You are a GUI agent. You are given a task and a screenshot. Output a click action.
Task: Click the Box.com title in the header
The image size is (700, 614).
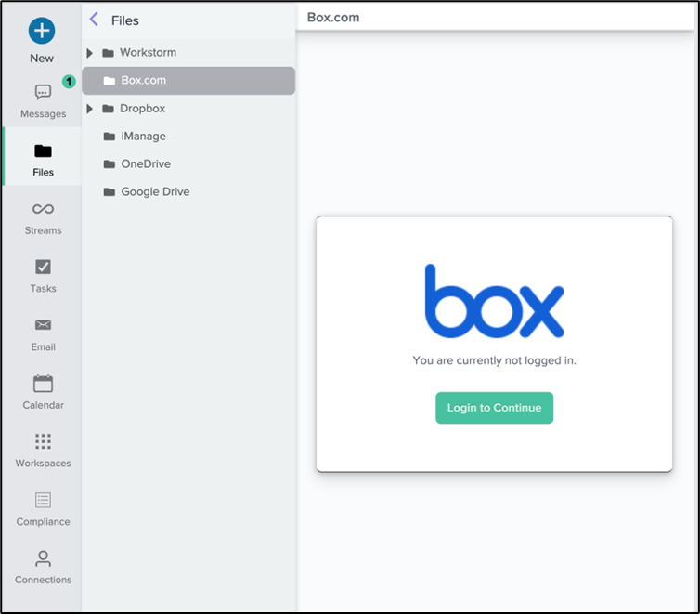pyautogui.click(x=333, y=18)
